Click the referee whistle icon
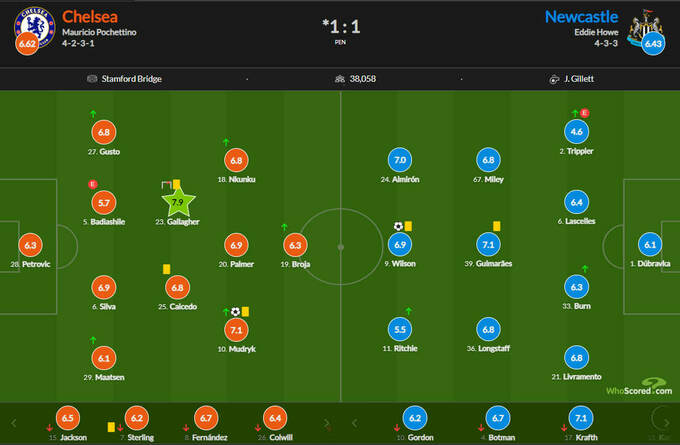This screenshot has width=680, height=445. pos(553,79)
